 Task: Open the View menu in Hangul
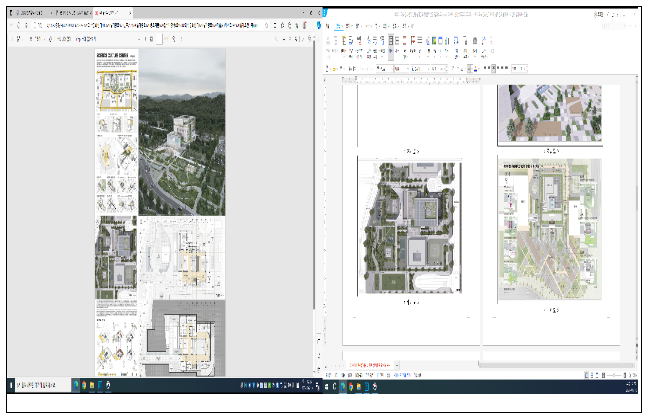348,26
